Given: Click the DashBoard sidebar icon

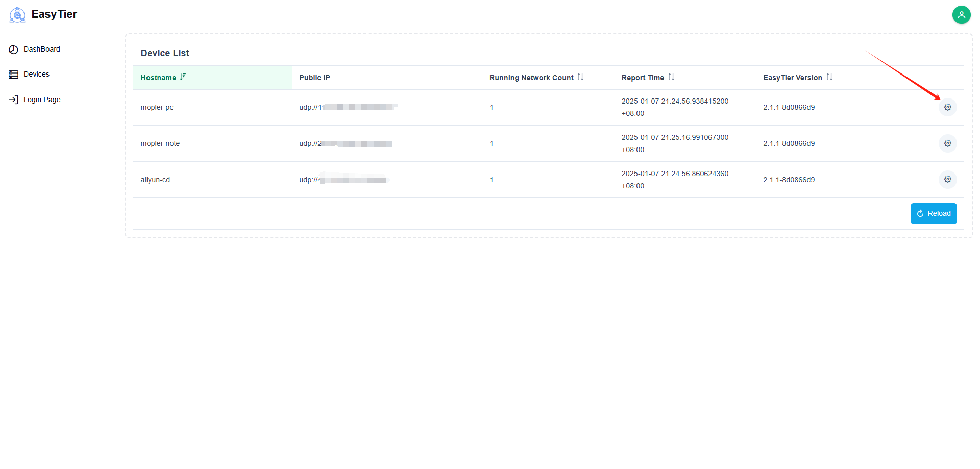Looking at the screenshot, I should tap(13, 50).
